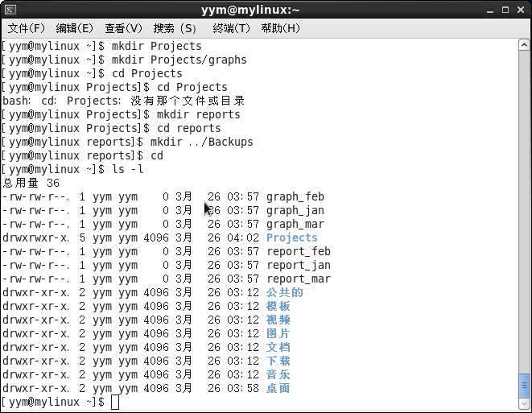The width and height of the screenshot is (532, 413).
Task: Click the 下载 directory name
Action: pos(278,361)
